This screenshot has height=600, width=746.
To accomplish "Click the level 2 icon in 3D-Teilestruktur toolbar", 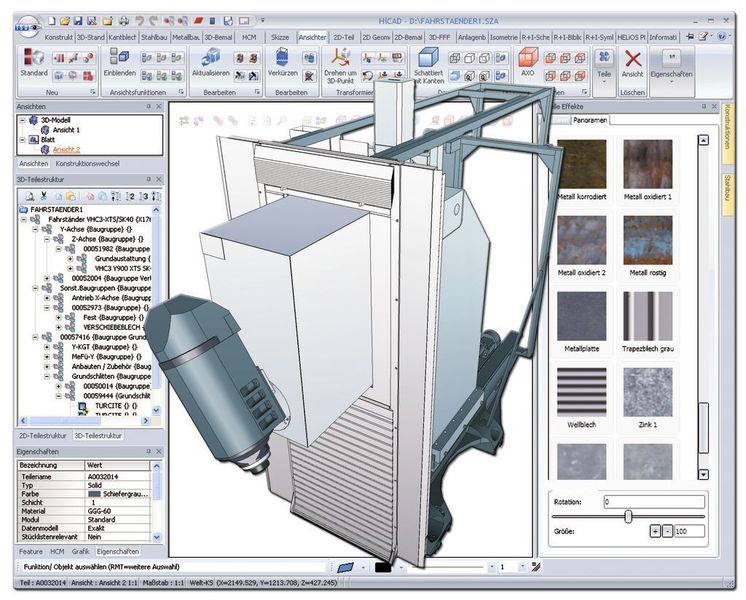I will [x=130, y=196].
